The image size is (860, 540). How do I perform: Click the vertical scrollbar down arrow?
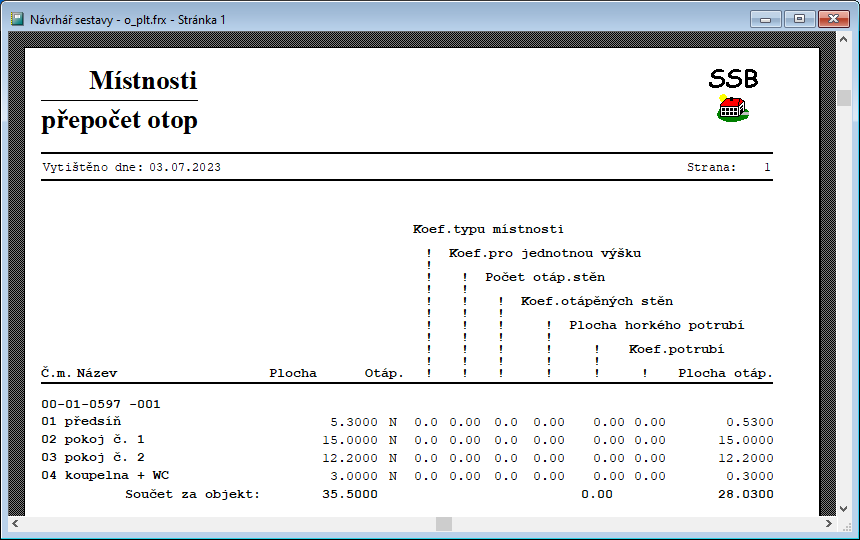844,508
